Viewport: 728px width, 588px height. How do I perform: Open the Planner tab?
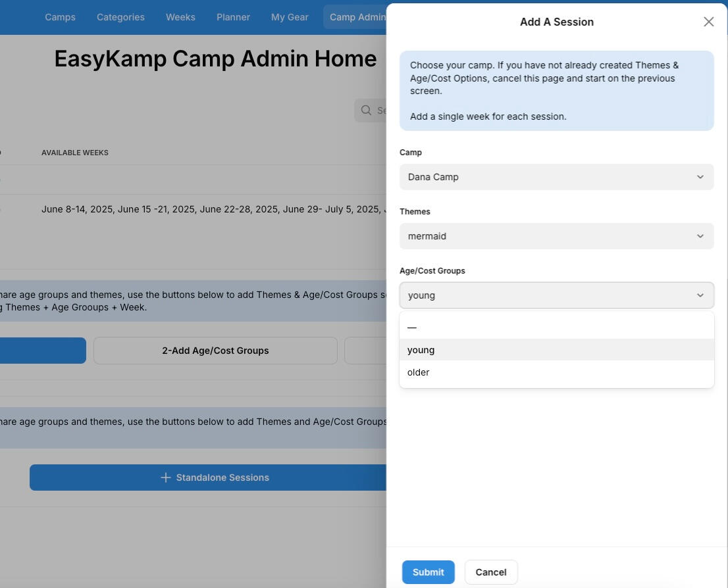tap(233, 17)
